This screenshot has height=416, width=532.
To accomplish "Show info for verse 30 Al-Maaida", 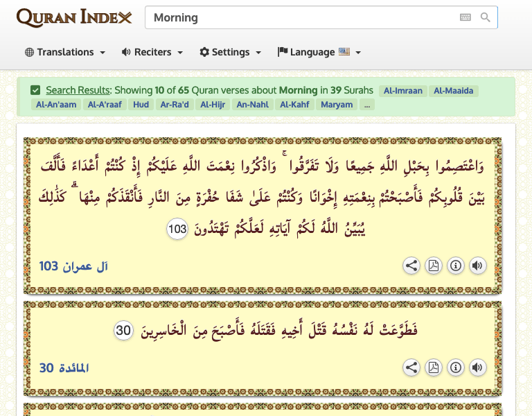I will 455,367.
